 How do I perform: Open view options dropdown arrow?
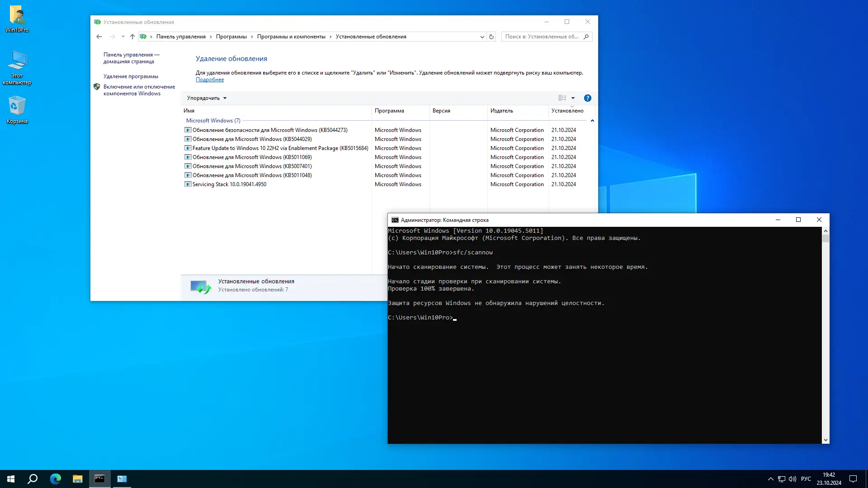tap(573, 98)
